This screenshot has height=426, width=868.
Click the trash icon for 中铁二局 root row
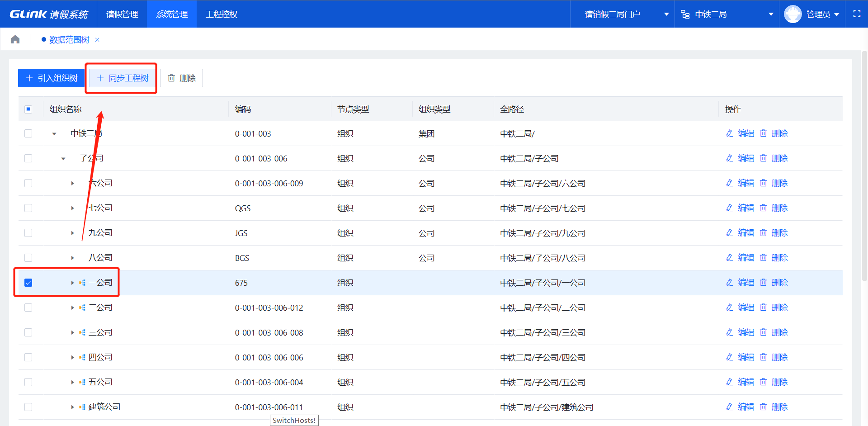(x=763, y=133)
